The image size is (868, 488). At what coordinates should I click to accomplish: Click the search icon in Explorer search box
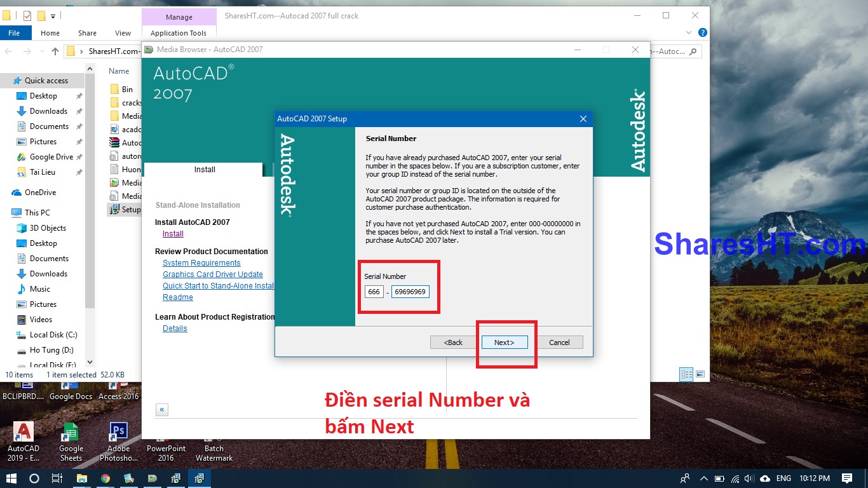(693, 51)
